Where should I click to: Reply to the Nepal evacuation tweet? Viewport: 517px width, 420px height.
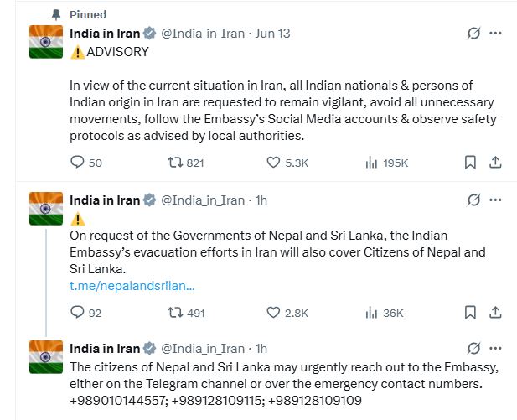(78, 313)
